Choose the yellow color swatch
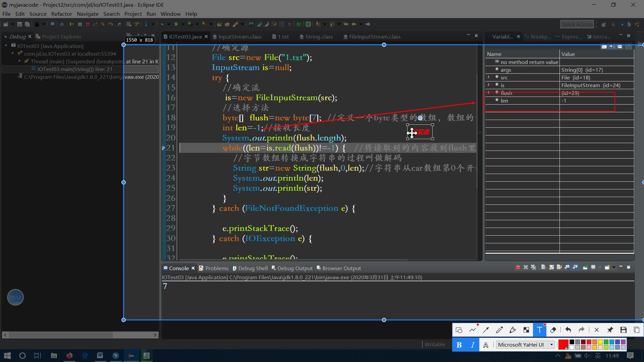This screenshot has width=644, height=362. click(600, 342)
